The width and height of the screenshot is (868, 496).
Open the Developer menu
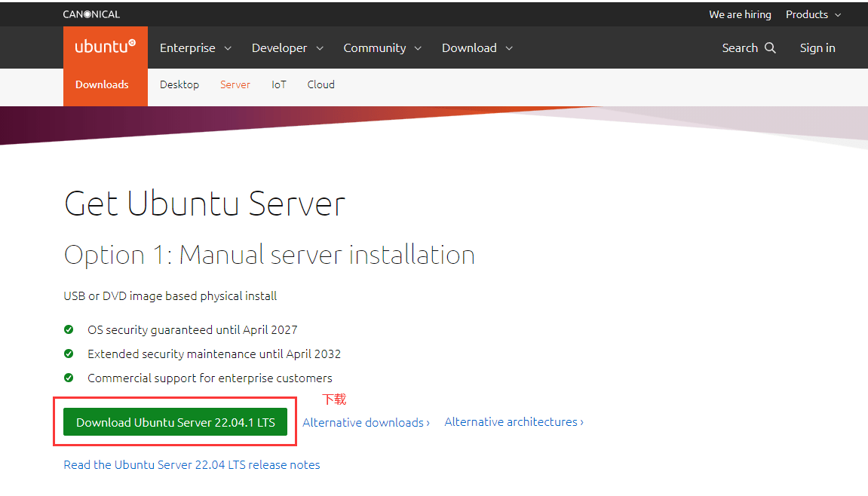point(279,48)
